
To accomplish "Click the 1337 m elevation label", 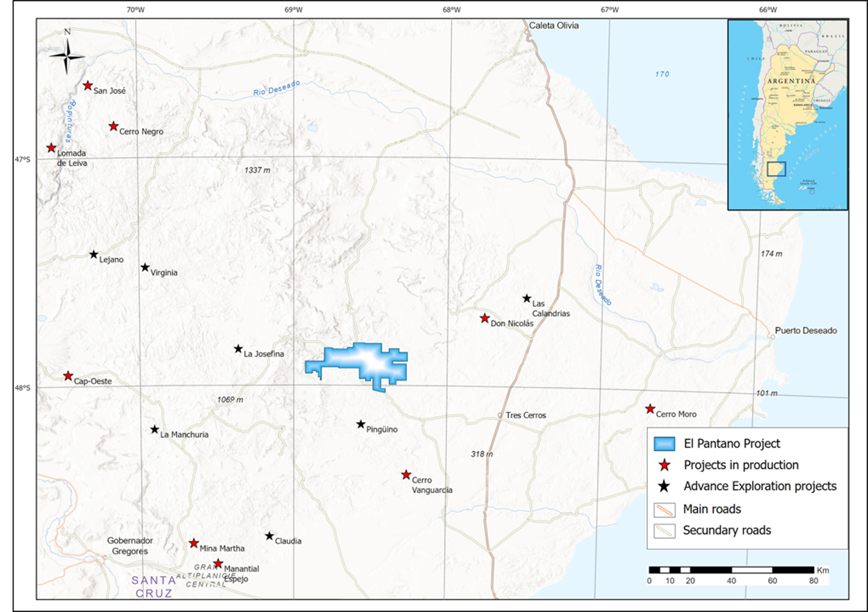I will (x=257, y=170).
